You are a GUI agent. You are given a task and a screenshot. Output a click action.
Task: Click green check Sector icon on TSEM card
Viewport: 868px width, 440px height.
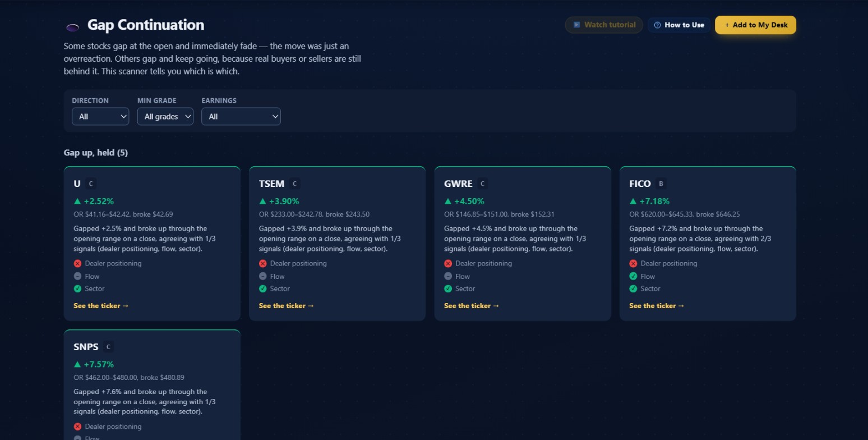[262, 288]
